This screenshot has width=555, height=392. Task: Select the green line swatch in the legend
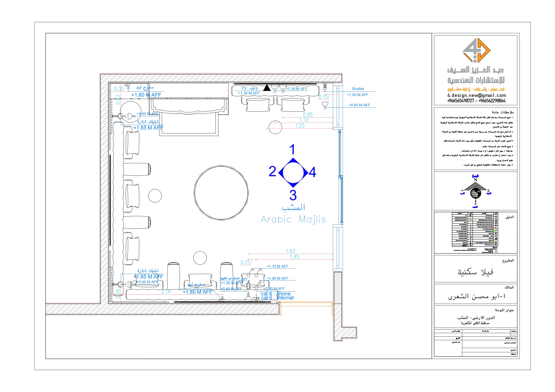[471, 218]
